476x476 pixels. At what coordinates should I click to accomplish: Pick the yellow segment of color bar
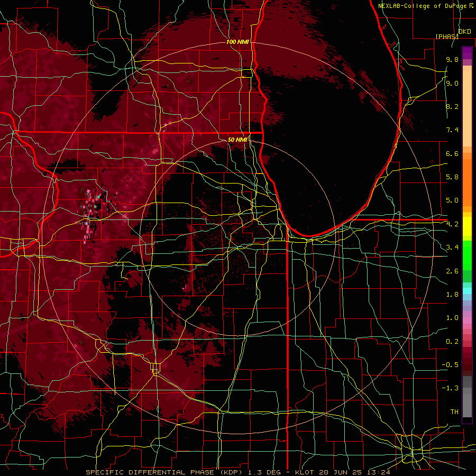pos(467,226)
